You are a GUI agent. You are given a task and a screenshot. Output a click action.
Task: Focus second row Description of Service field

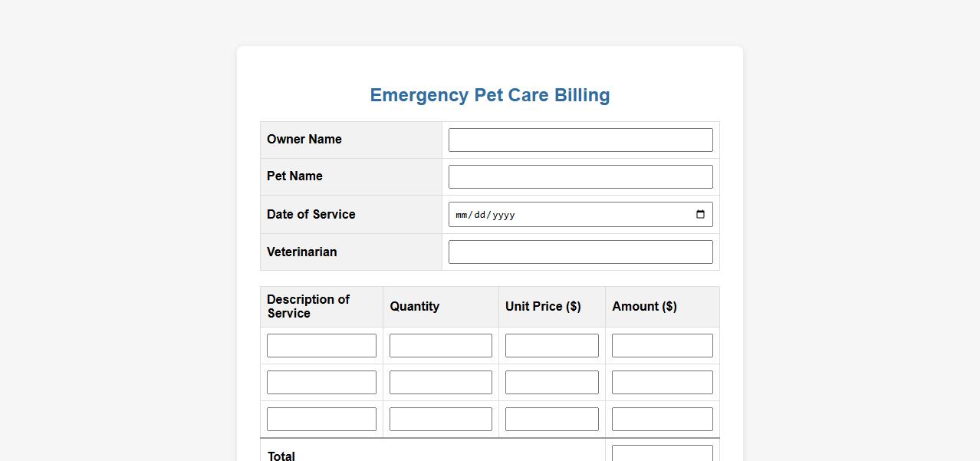coord(321,383)
